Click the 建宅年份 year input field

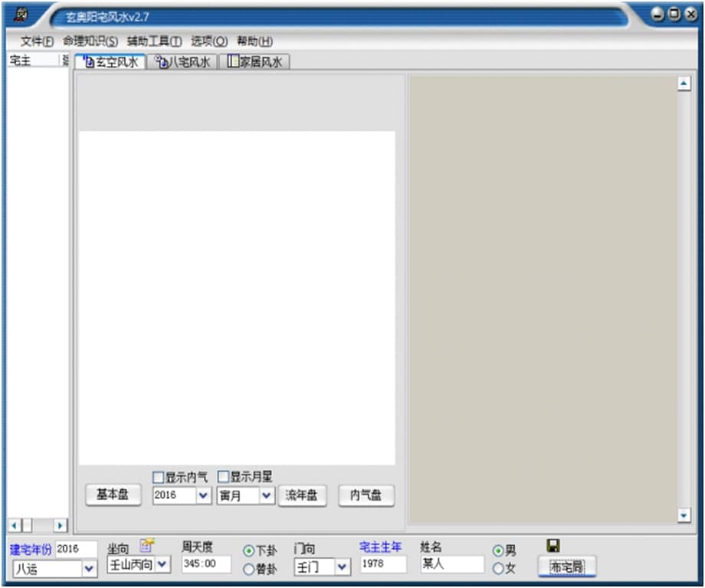point(76,549)
